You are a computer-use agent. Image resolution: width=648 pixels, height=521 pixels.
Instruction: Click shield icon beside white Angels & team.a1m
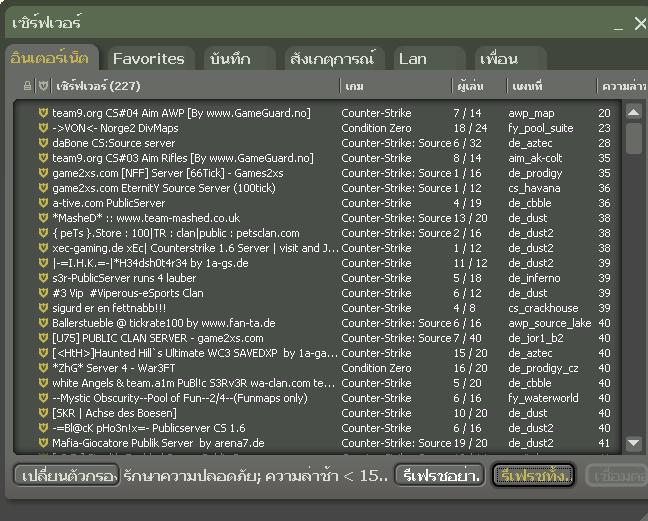pyautogui.click(x=43, y=383)
